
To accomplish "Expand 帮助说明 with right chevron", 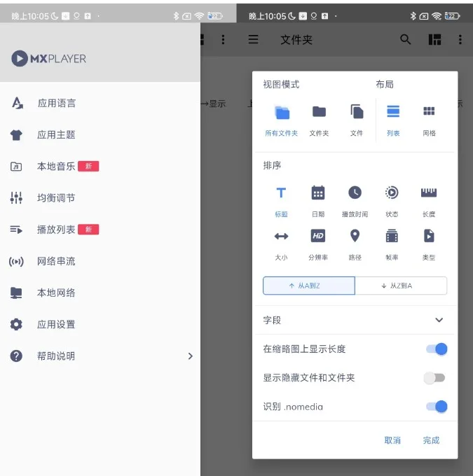I will coord(191,356).
